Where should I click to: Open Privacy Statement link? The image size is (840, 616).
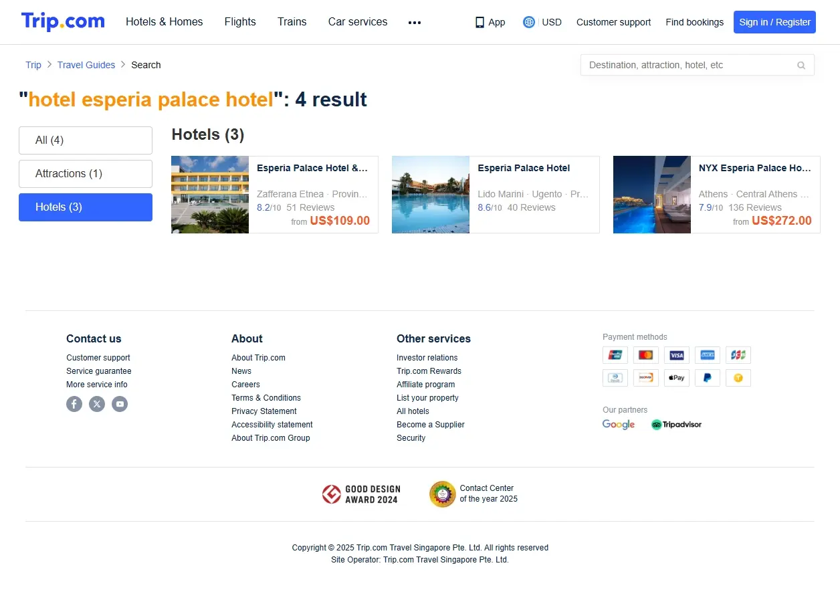click(264, 411)
